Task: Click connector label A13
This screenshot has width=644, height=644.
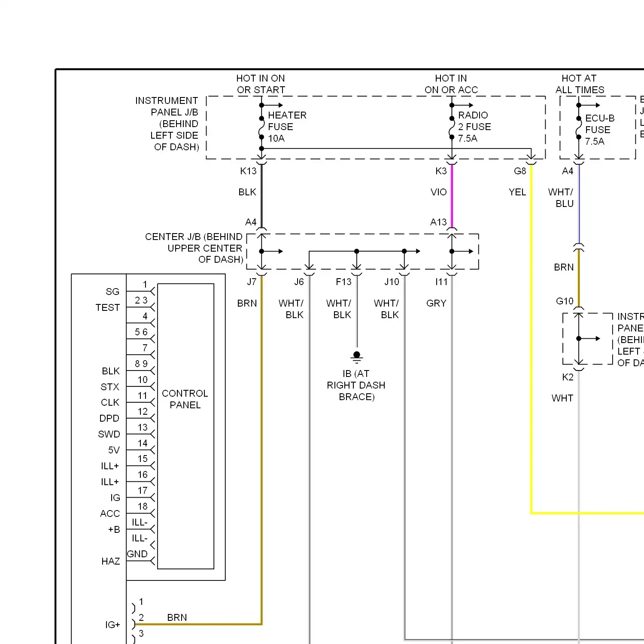Action: pos(438,222)
